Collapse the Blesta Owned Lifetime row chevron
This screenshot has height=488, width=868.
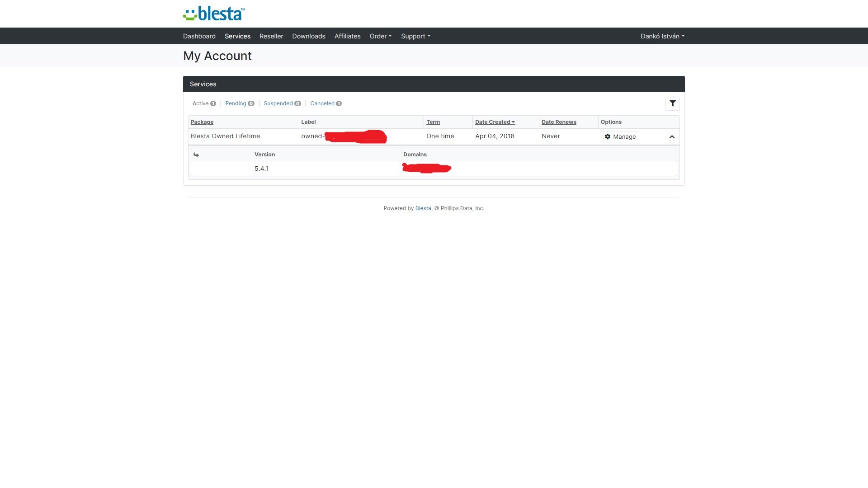click(672, 137)
